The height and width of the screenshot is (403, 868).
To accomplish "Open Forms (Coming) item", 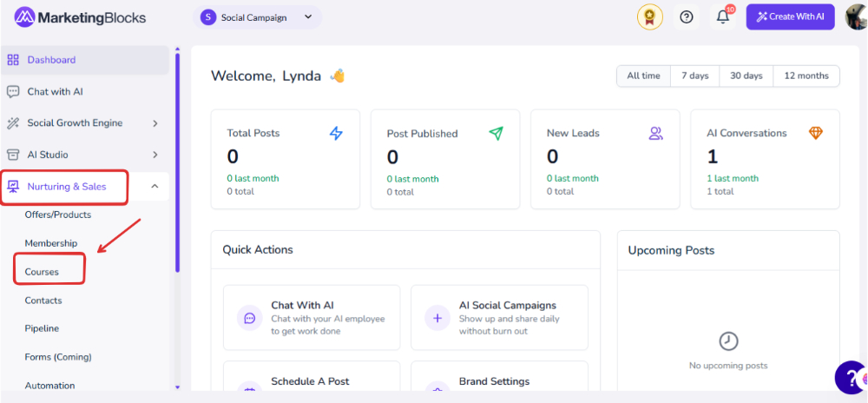I will [x=58, y=357].
